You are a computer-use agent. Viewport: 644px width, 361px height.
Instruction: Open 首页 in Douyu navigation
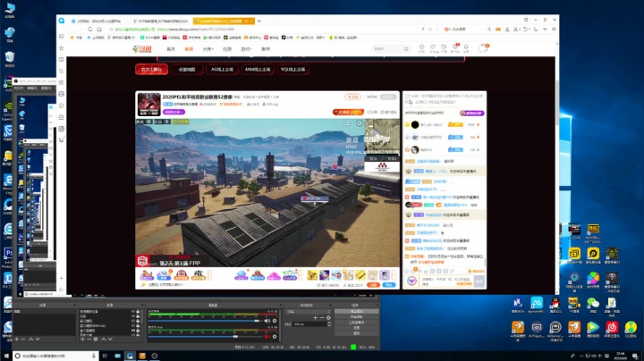pyautogui.click(x=171, y=49)
